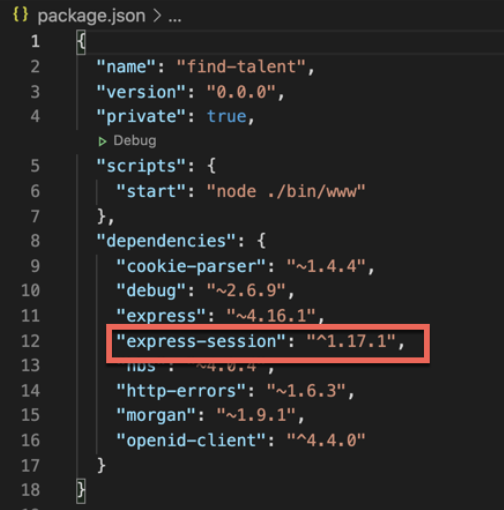The width and height of the screenshot is (504, 510).
Task: Click the "openid-client" dependency key
Action: 191,440
